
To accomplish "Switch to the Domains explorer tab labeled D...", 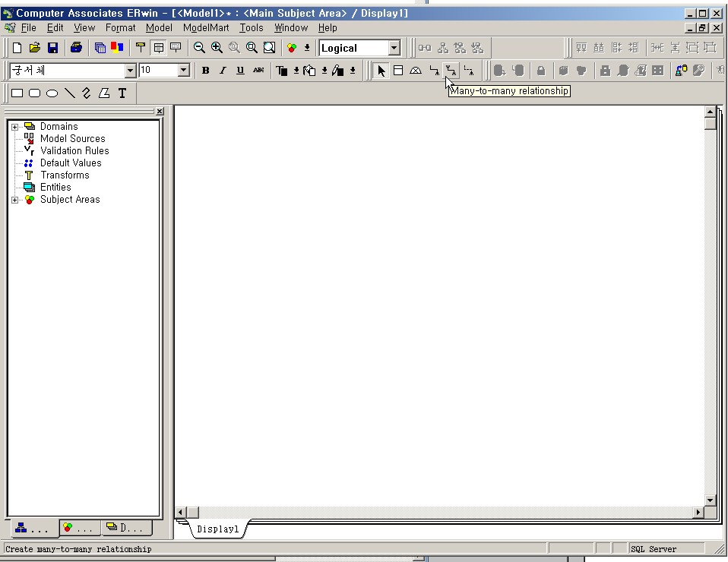I will pyautogui.click(x=126, y=528).
